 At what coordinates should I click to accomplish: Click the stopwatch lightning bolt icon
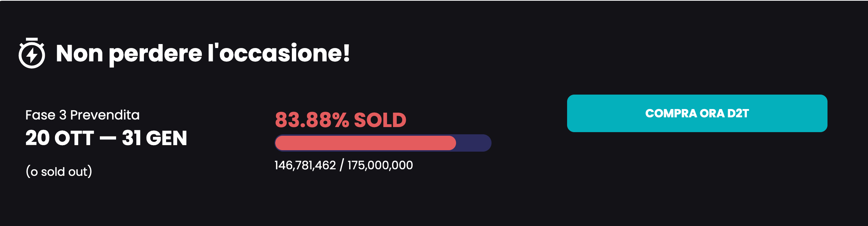pos(32,53)
